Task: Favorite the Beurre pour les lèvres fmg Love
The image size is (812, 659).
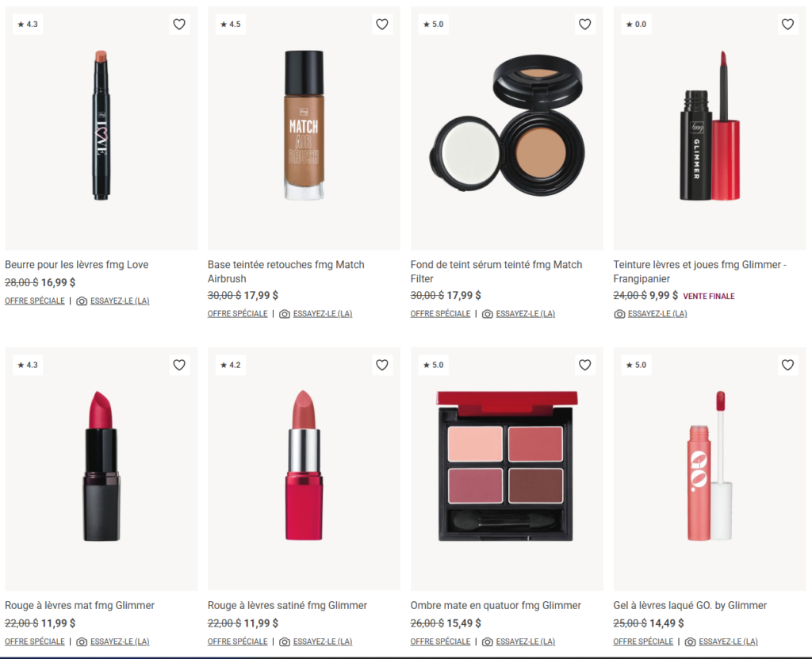Action: click(x=179, y=25)
